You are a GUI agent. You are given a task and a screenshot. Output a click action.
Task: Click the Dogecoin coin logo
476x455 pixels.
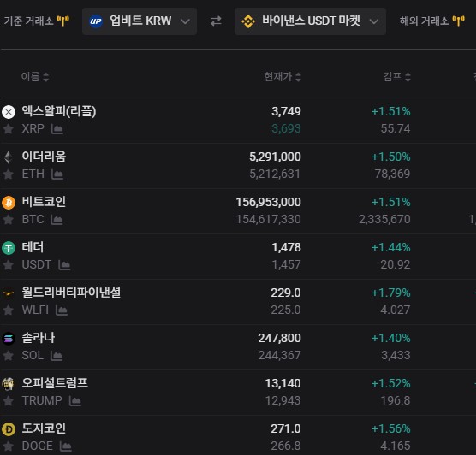(9, 429)
